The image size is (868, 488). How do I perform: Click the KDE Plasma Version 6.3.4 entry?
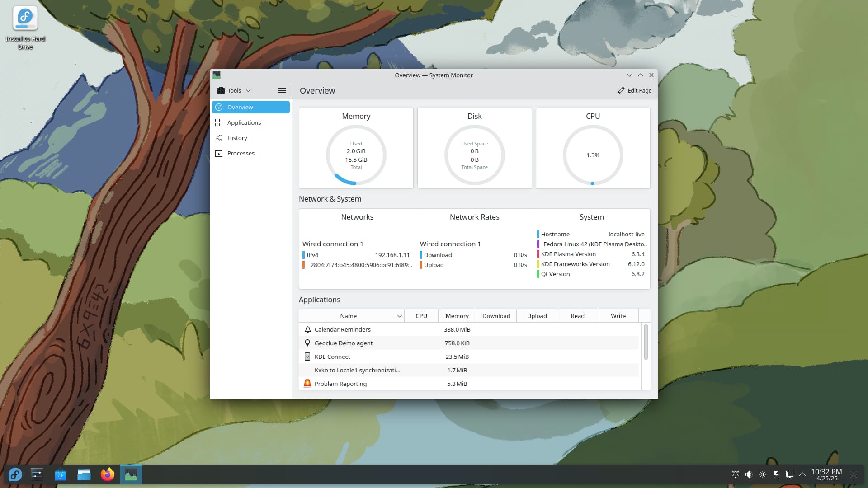click(x=593, y=254)
